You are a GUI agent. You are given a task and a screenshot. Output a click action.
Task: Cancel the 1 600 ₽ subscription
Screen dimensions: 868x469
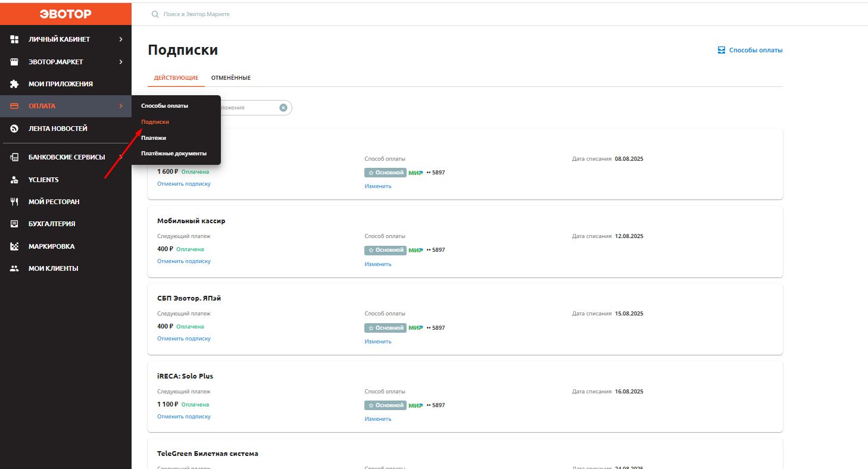184,184
